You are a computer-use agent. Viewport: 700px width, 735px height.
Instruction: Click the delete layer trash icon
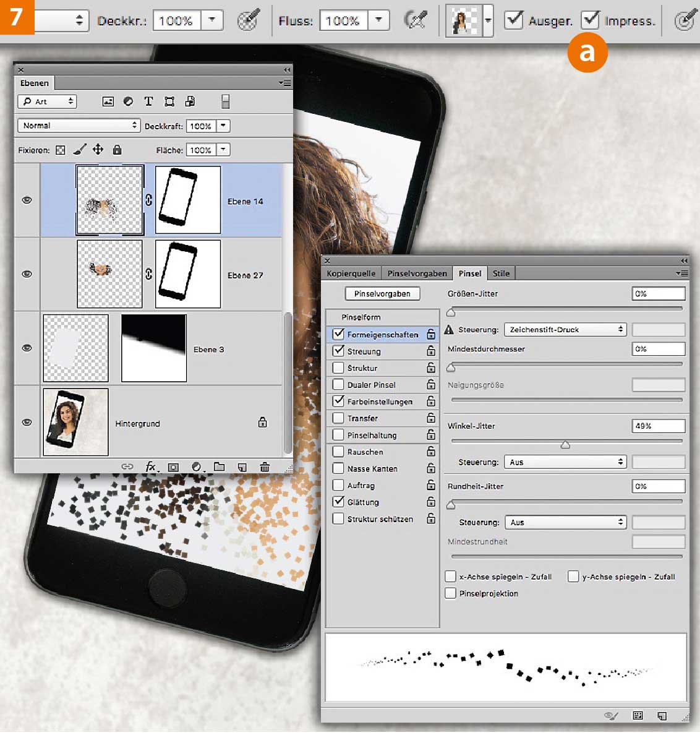point(265,467)
